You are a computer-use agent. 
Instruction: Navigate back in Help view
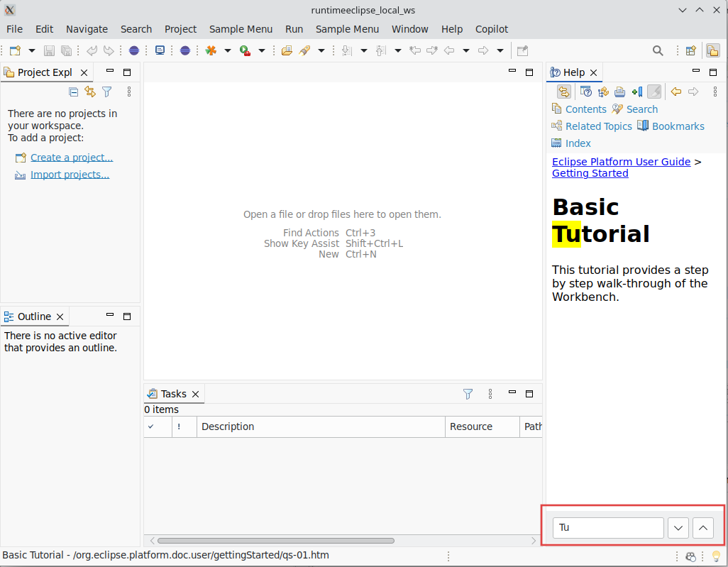coord(675,92)
